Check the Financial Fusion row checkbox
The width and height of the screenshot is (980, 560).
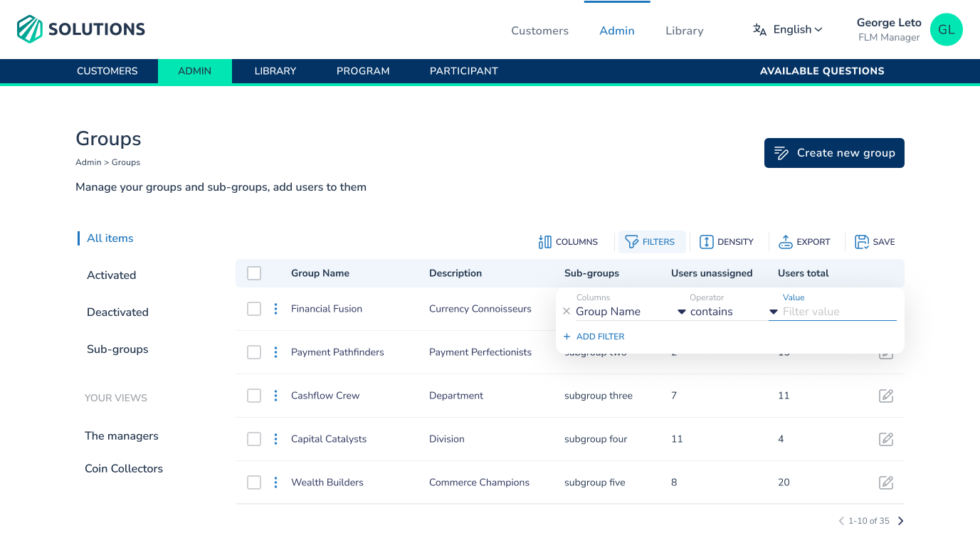click(x=254, y=309)
